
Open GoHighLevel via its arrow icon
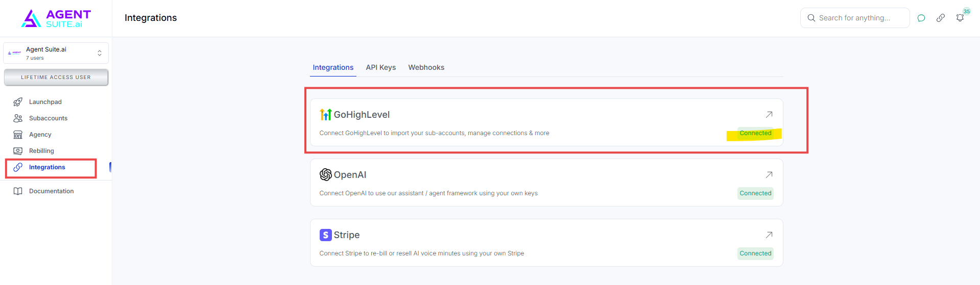pyautogui.click(x=769, y=115)
